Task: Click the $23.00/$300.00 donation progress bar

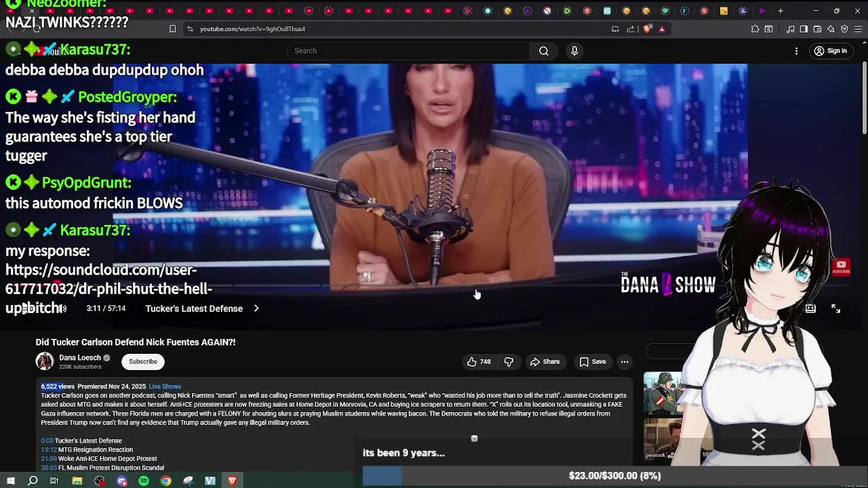Action: (614, 476)
